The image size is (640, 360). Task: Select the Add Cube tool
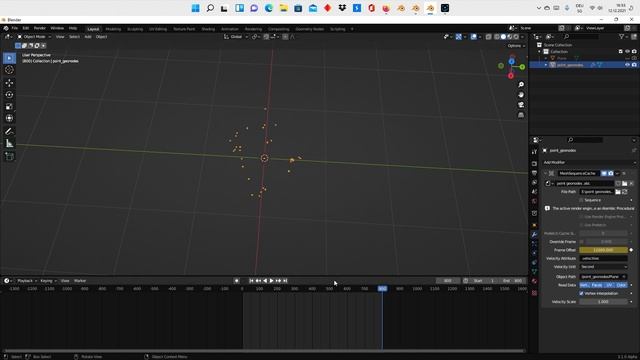click(9, 156)
